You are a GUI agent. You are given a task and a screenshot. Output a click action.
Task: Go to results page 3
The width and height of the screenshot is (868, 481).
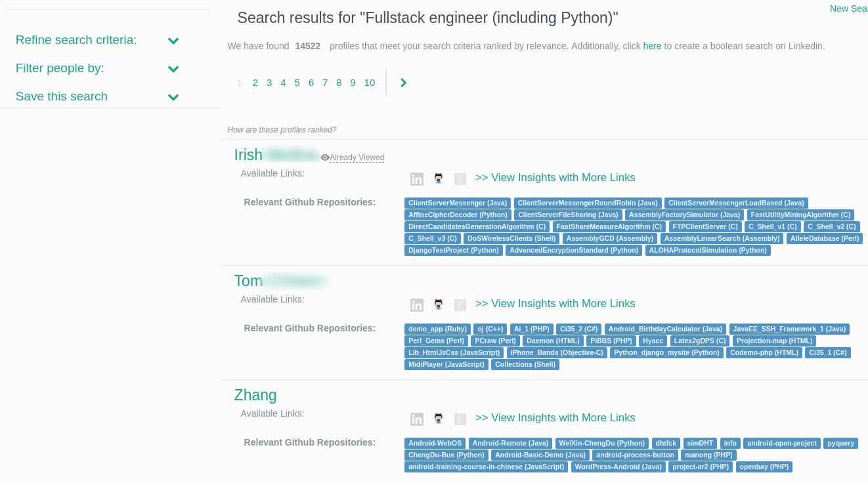point(269,82)
